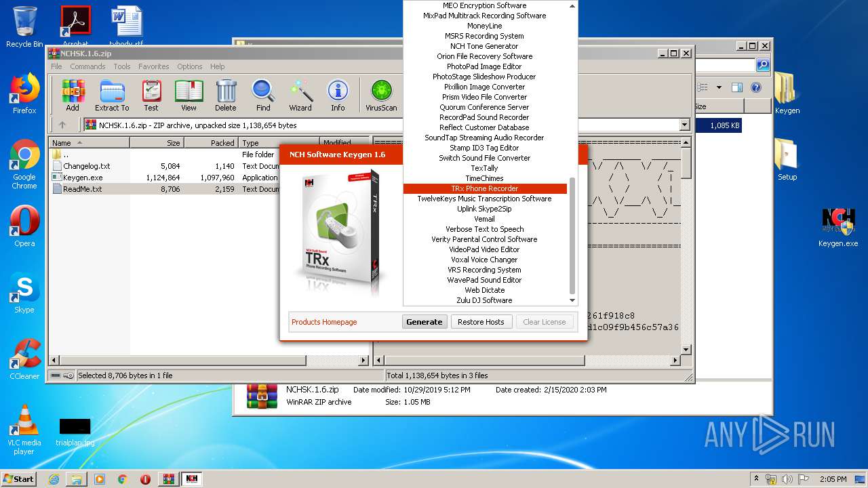Open the Options menu
Screen dimensions: 868x488
click(x=190, y=66)
